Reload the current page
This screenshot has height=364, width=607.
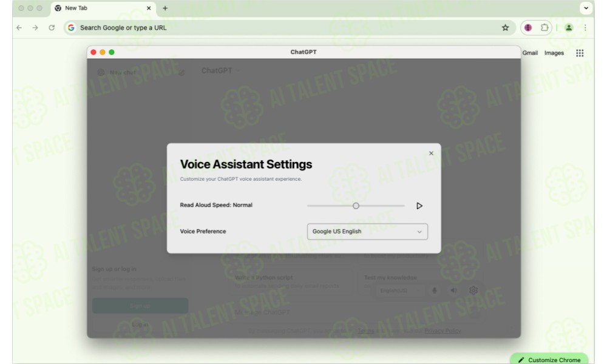click(x=52, y=28)
